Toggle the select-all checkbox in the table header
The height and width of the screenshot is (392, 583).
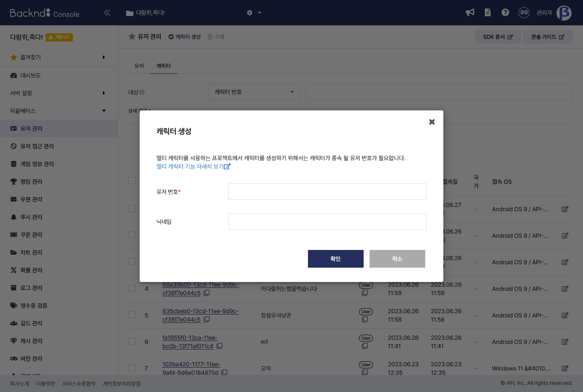(x=132, y=181)
